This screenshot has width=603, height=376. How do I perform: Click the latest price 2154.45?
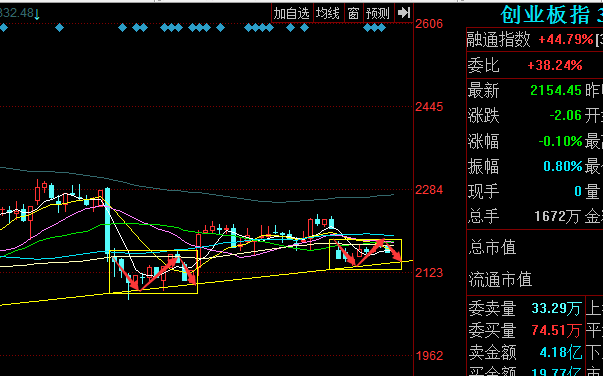(556, 91)
